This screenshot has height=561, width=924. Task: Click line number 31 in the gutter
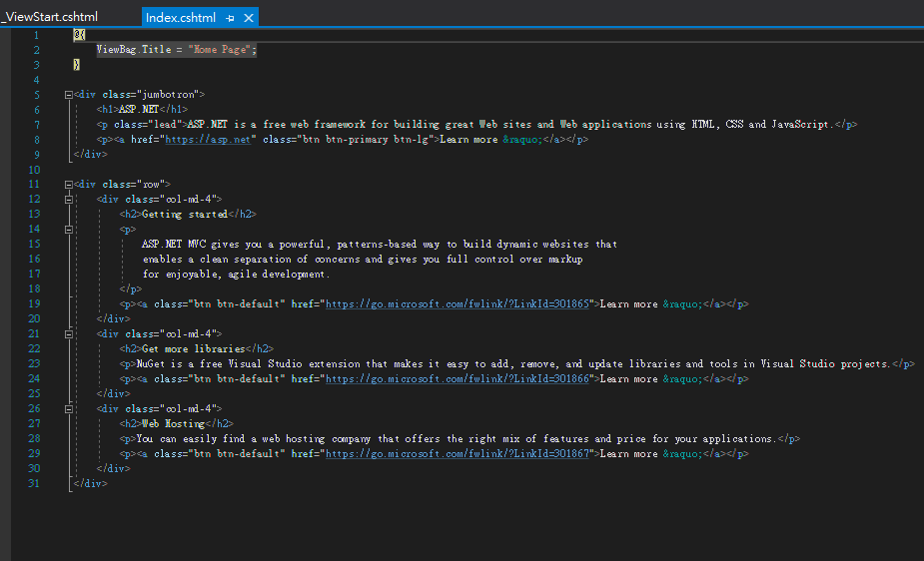34,484
